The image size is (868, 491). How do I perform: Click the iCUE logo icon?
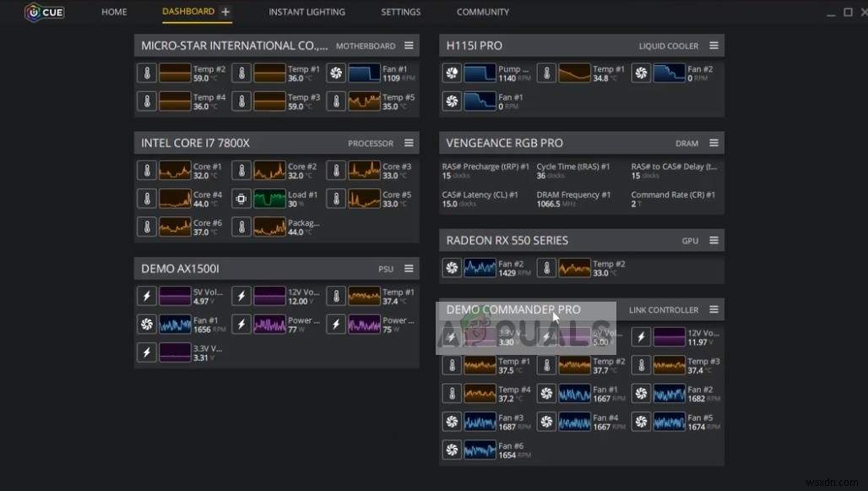(x=33, y=12)
